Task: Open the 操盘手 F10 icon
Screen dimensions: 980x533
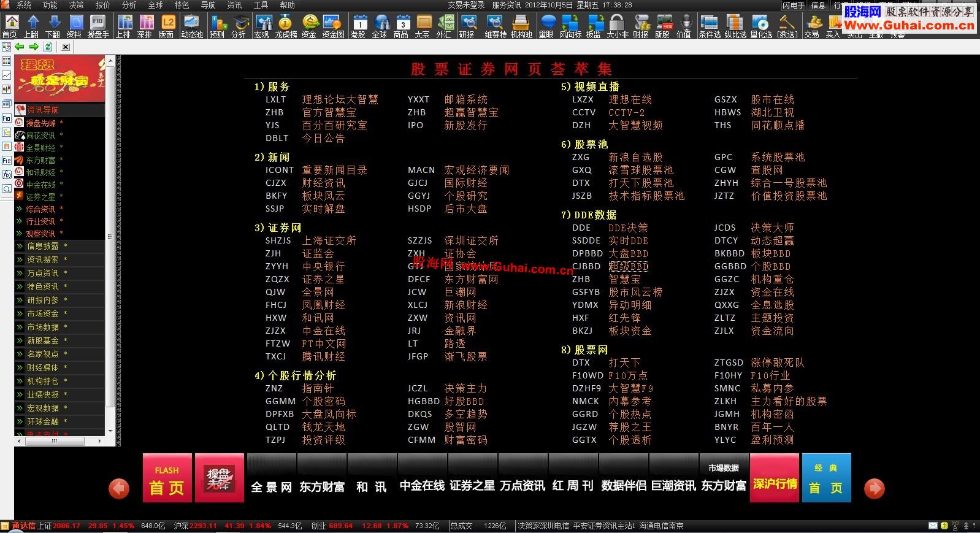Action: [98, 26]
